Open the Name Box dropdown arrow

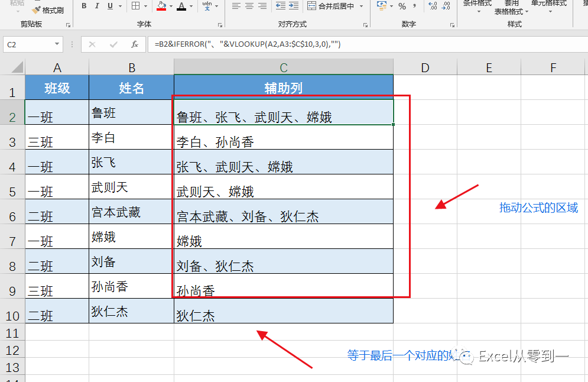pos(57,44)
